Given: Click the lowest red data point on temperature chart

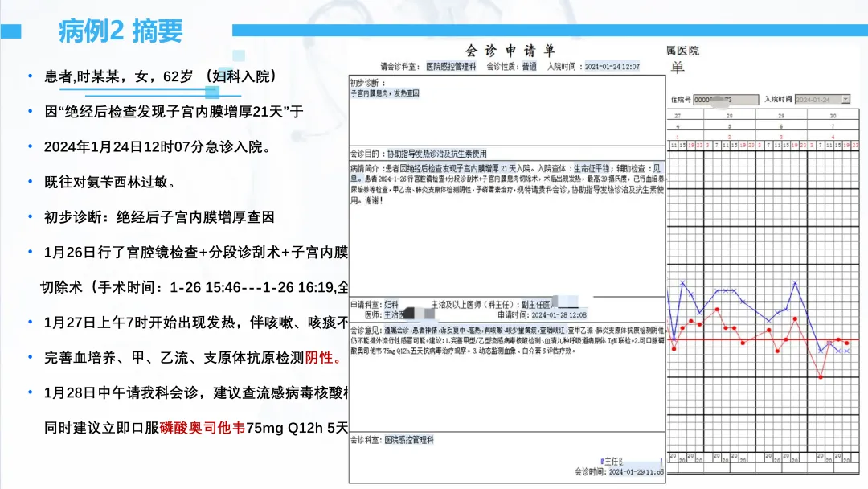Looking at the screenshot, I should (821, 377).
